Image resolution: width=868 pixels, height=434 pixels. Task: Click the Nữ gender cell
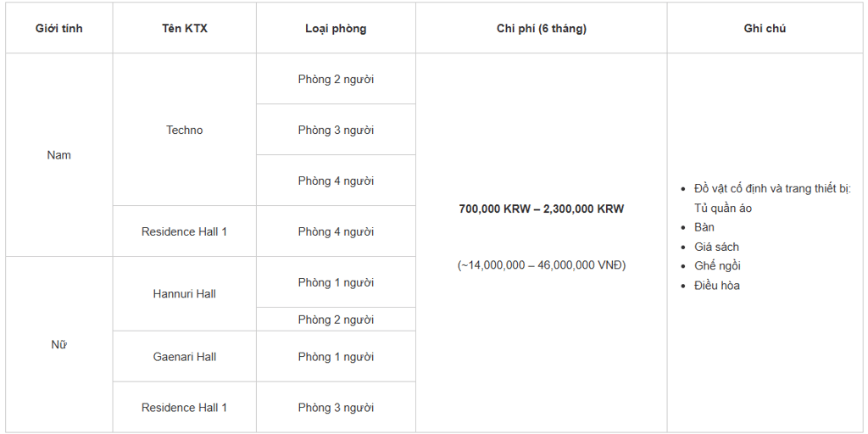pos(59,344)
